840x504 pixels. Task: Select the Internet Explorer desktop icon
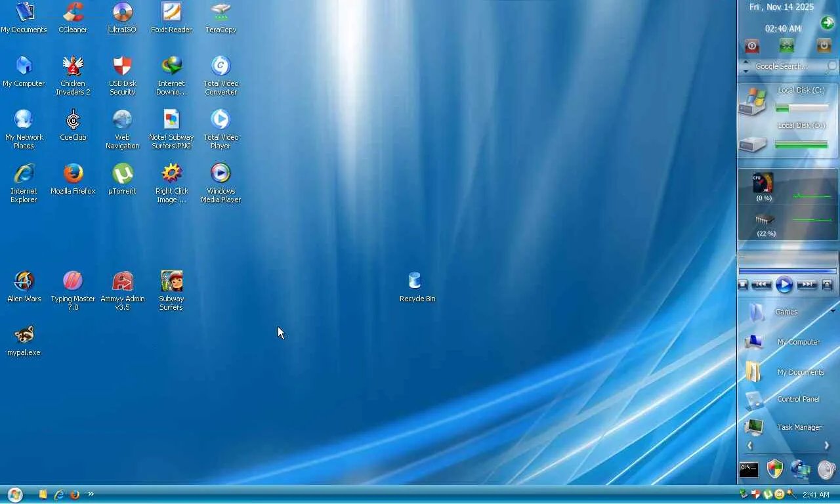point(24,183)
